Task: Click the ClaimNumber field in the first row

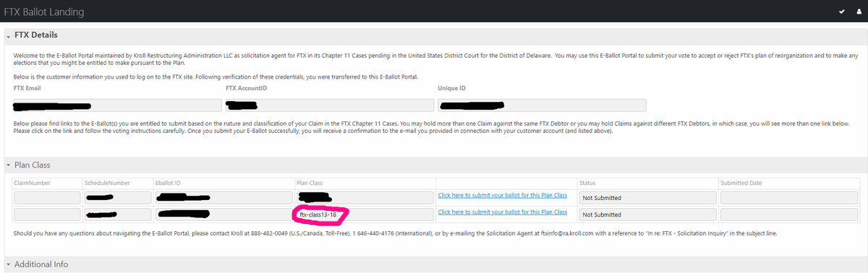Action: tap(48, 197)
